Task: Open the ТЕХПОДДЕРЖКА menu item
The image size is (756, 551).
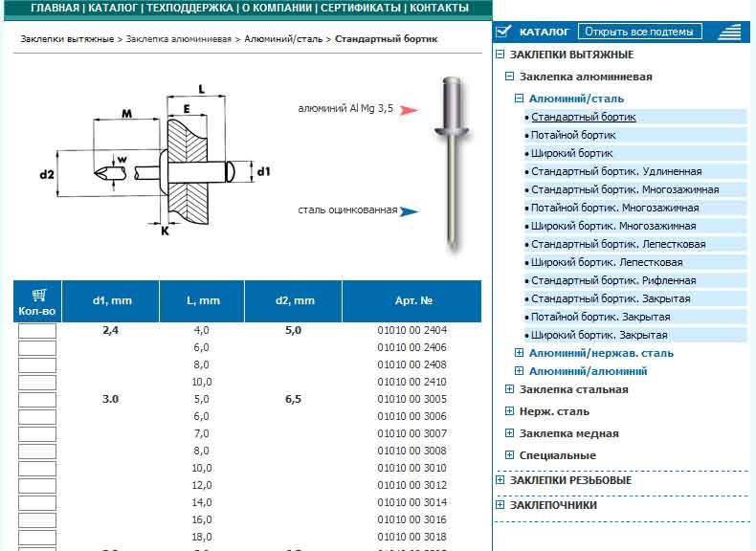Action: (189, 9)
